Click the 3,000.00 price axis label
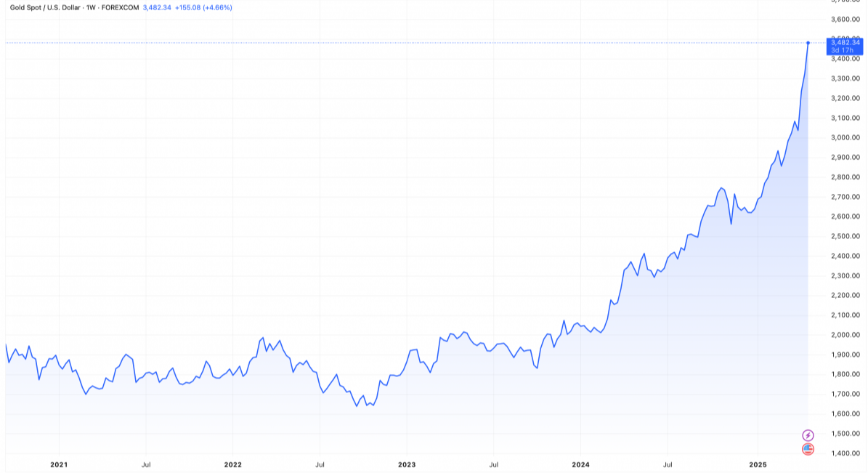 click(x=845, y=137)
